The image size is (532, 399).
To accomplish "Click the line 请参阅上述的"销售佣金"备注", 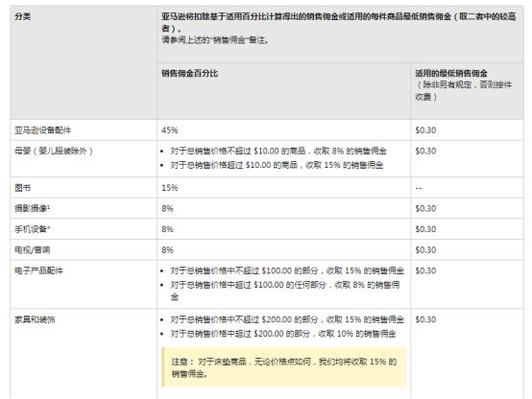I will coord(215,40).
